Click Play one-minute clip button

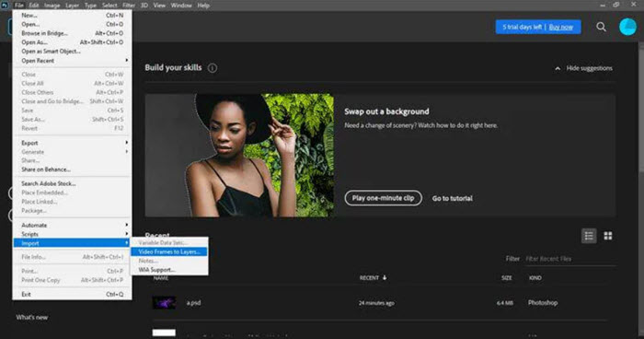(383, 198)
